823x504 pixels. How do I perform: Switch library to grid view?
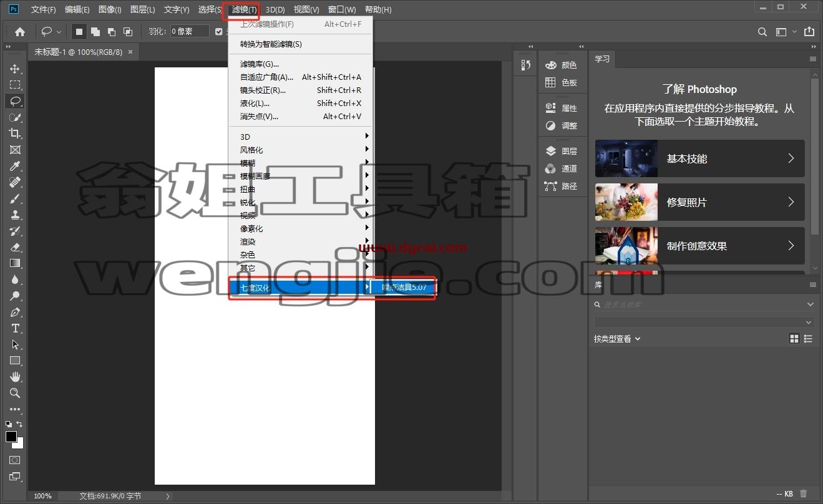pyautogui.click(x=794, y=339)
